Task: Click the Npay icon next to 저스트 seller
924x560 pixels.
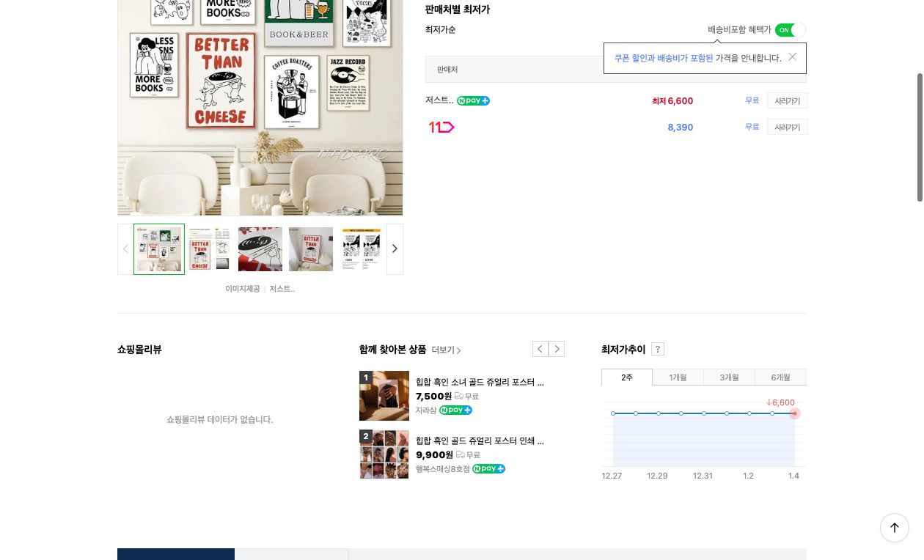Action: (x=473, y=100)
